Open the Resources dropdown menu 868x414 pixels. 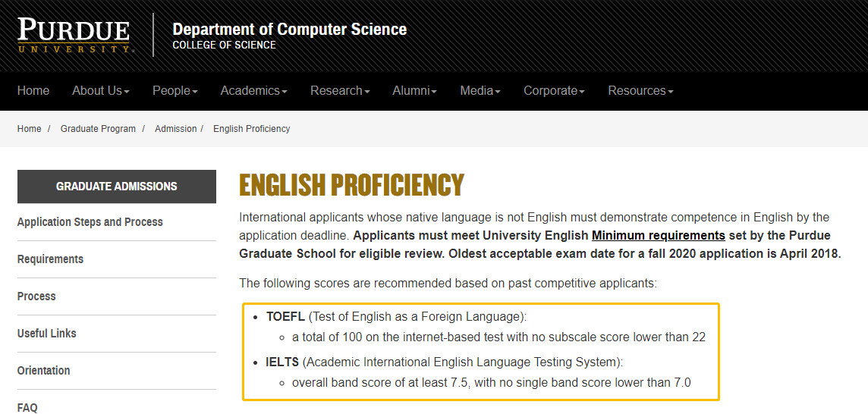[x=640, y=90]
